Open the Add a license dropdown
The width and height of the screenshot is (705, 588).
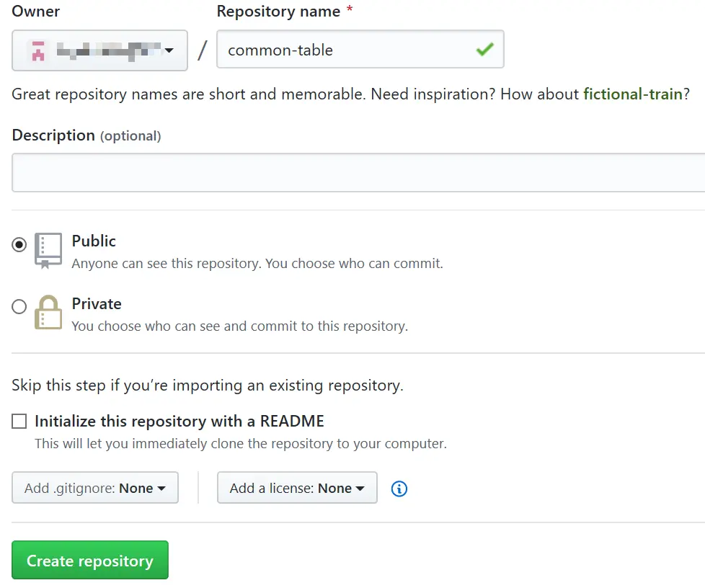(x=297, y=488)
